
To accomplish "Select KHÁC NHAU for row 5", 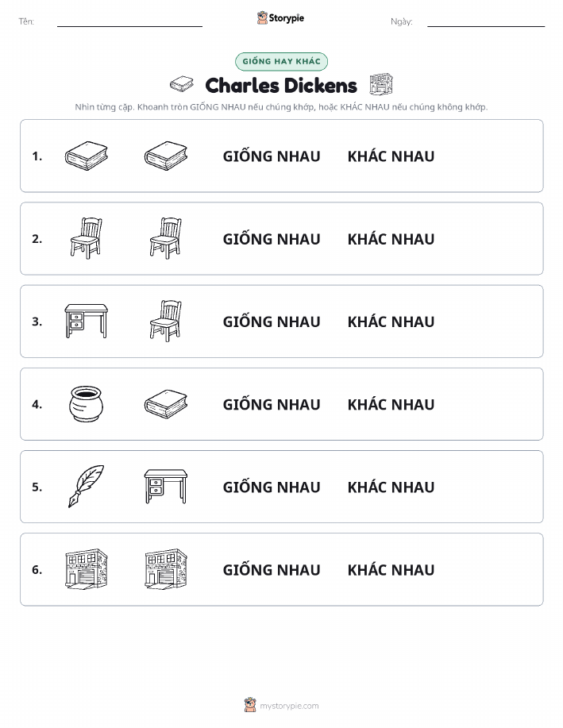I will click(x=391, y=487).
